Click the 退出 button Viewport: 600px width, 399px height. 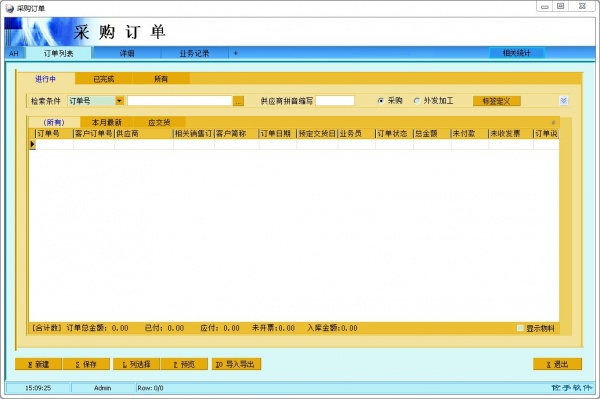(x=558, y=364)
